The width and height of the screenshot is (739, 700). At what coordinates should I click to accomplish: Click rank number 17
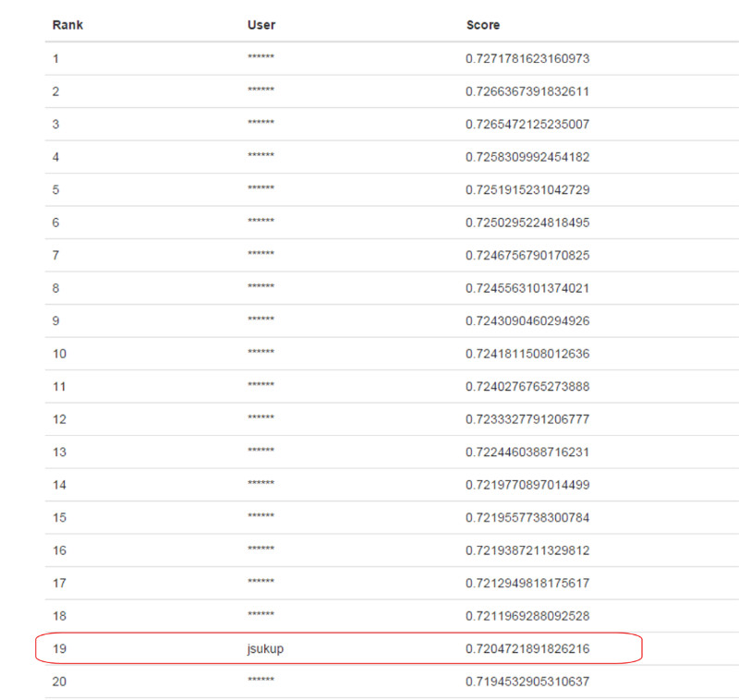click(x=59, y=583)
